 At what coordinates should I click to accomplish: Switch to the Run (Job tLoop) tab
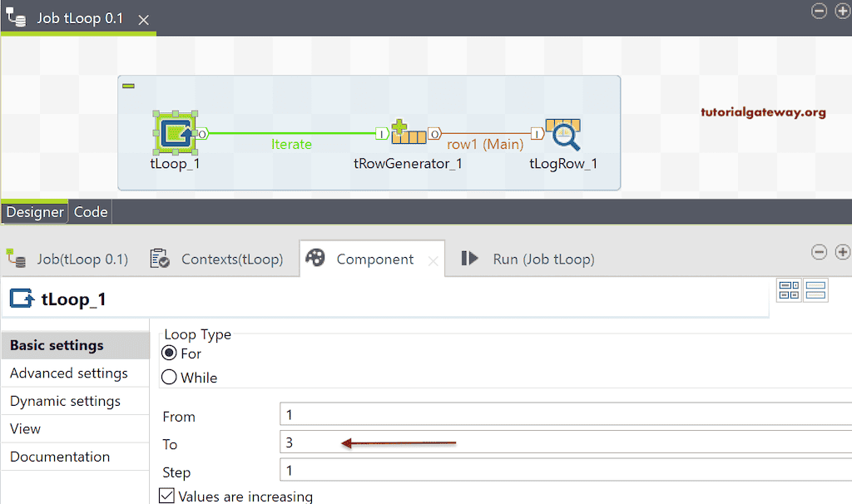point(528,259)
